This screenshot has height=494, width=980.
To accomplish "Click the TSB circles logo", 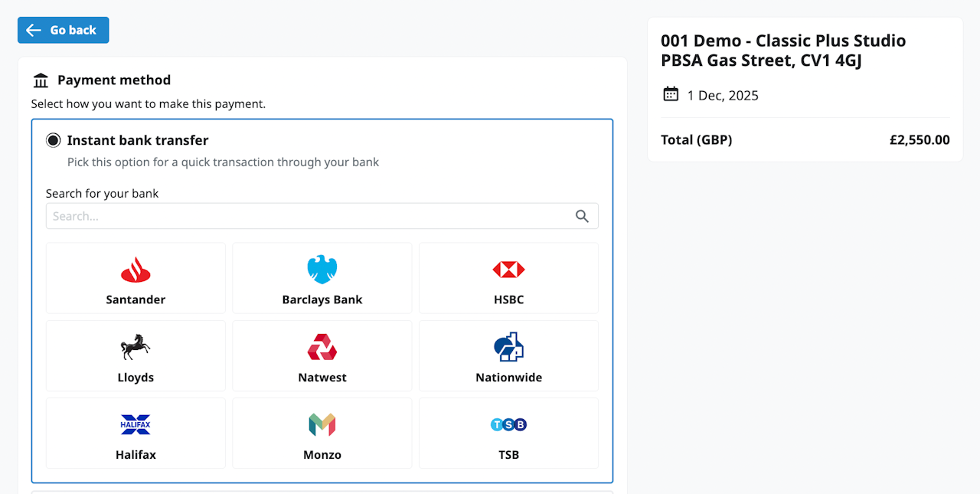I will pos(508,424).
